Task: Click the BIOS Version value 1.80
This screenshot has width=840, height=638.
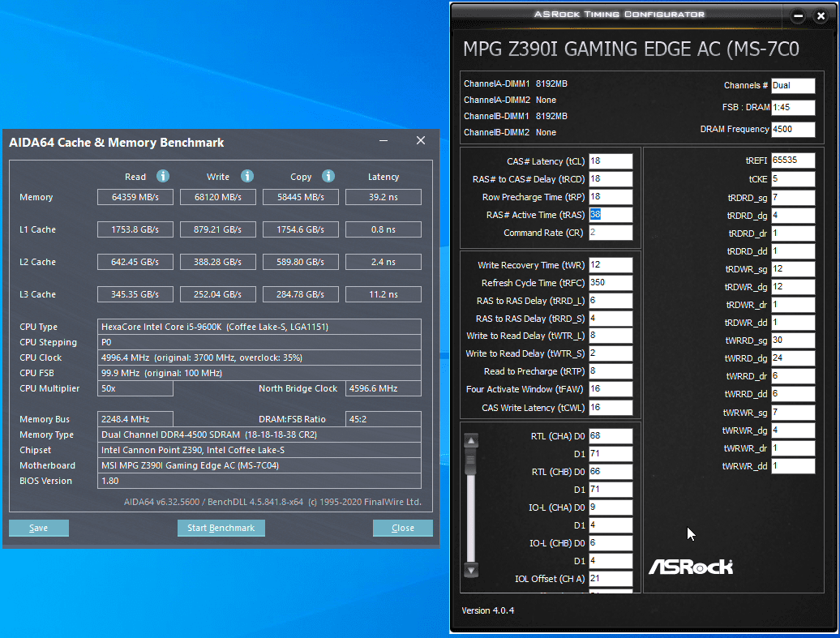Action: pos(259,481)
